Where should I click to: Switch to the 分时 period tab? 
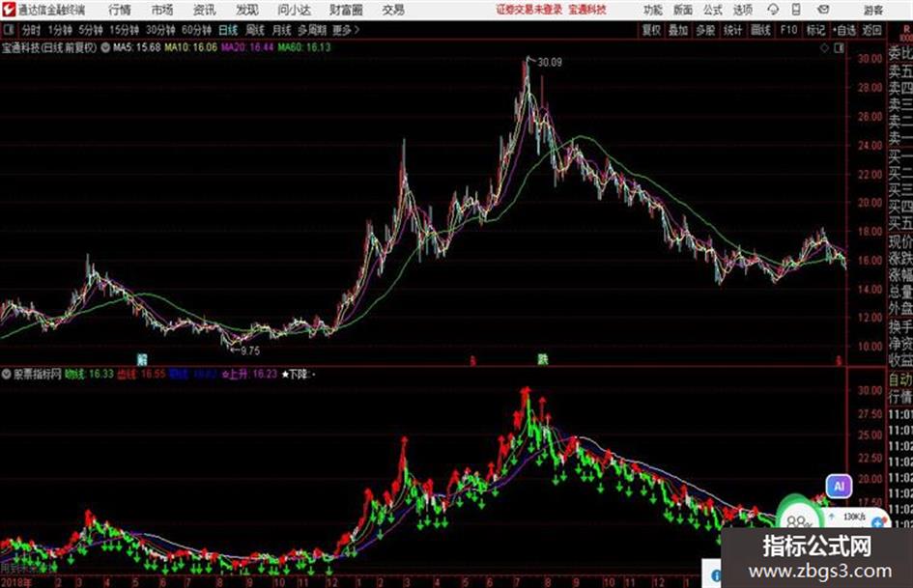click(x=31, y=30)
